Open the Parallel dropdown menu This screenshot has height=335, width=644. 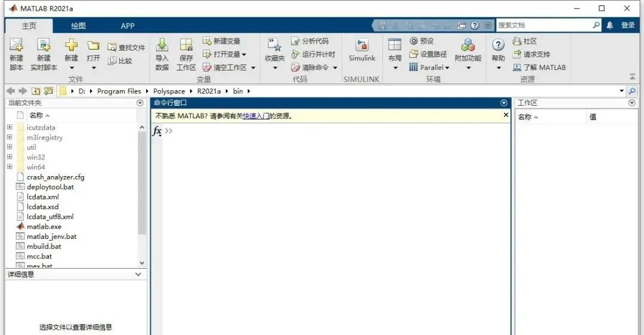click(x=429, y=67)
